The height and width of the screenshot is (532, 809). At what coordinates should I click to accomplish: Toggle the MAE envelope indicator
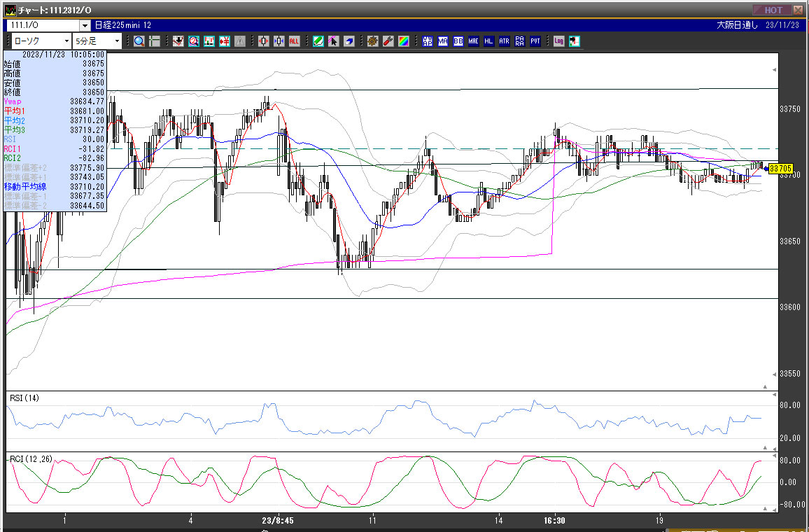click(x=474, y=41)
